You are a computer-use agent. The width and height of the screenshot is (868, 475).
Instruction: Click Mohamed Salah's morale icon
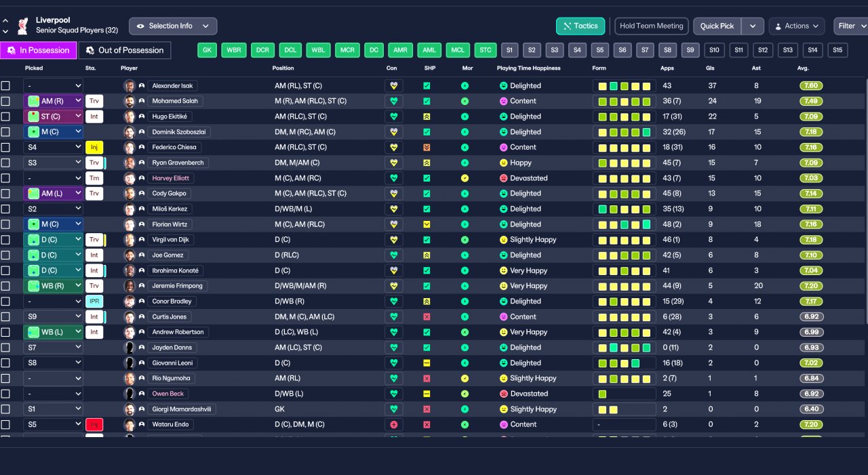coord(465,101)
